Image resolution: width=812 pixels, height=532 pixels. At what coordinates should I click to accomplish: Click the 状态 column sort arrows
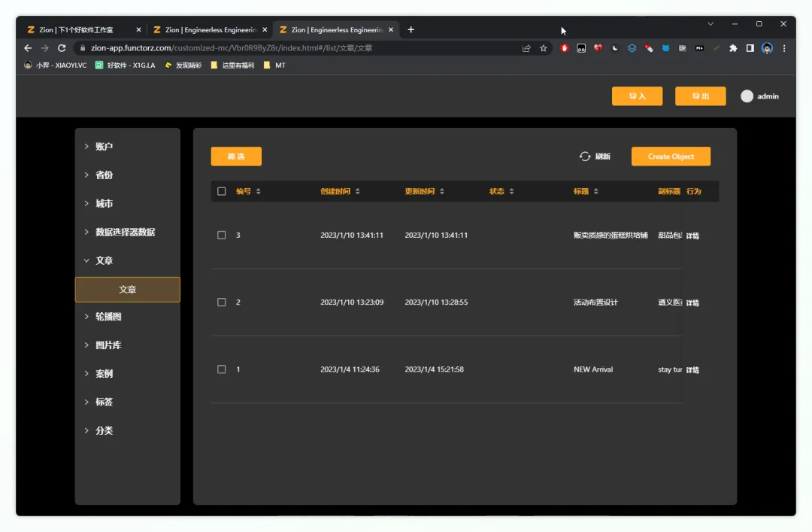point(512,191)
